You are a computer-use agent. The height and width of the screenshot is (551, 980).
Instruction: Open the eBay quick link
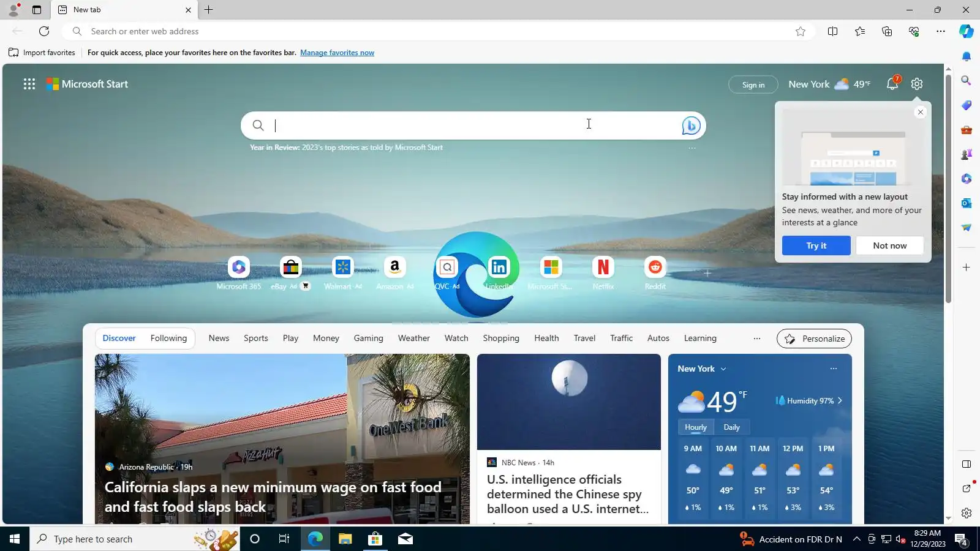tap(291, 273)
